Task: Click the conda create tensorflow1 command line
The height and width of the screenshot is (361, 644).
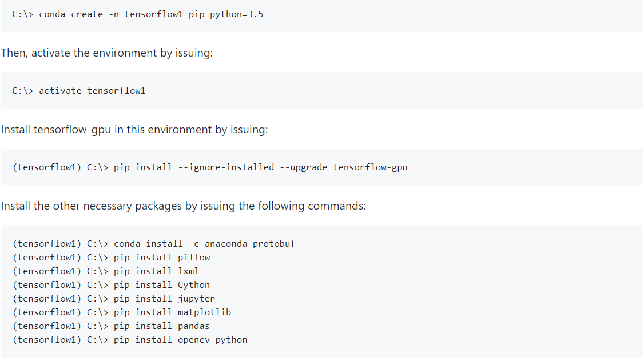Action: 138,14
